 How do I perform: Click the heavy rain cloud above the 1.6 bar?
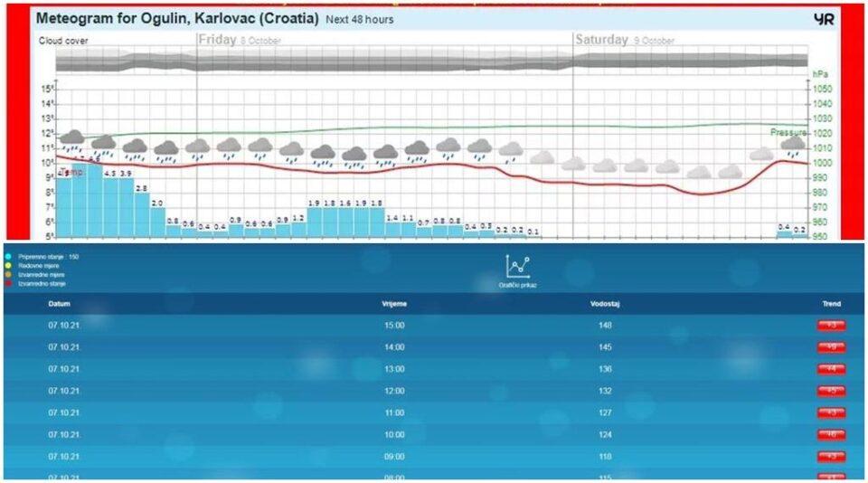[x=354, y=156]
